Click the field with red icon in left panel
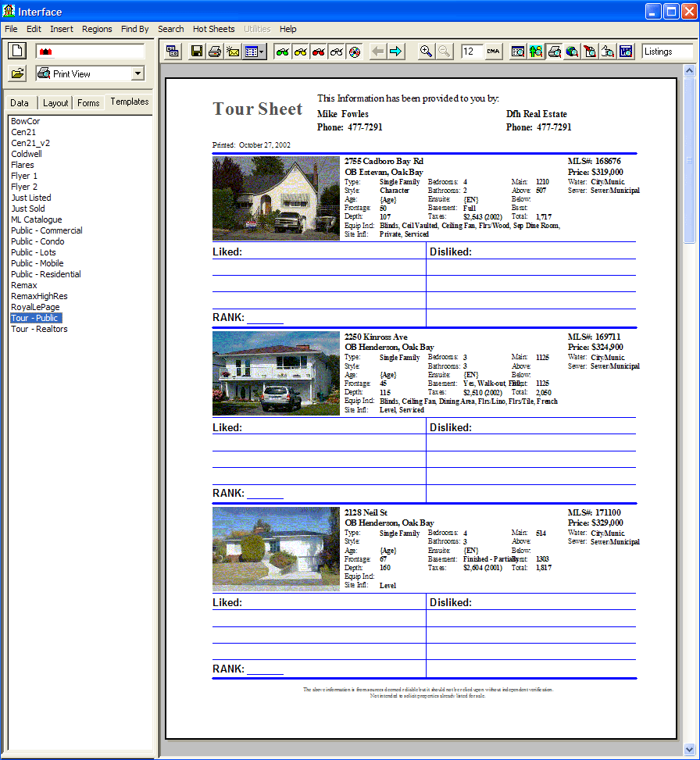 90,52
